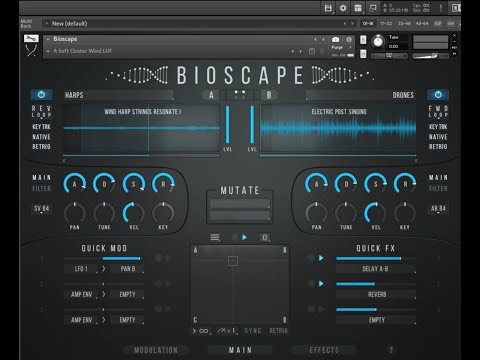Click the layer A TUNE knob
480x360 pixels.
point(104,213)
